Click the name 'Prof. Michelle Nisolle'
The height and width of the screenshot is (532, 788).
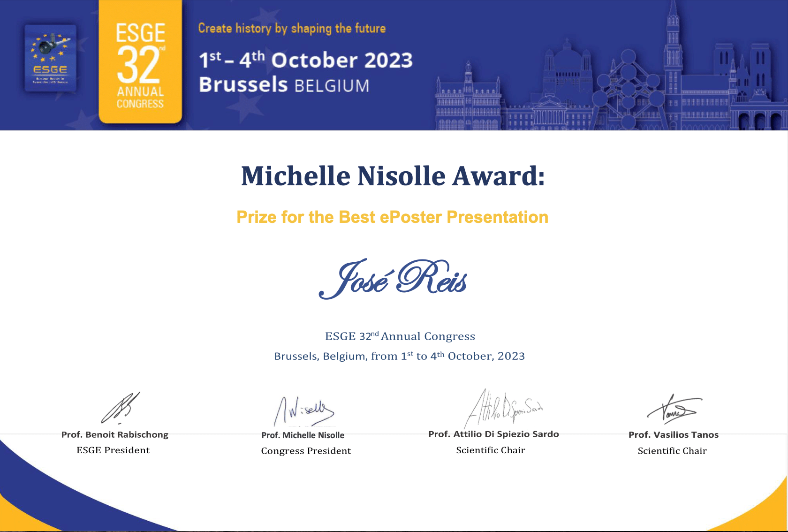303,435
